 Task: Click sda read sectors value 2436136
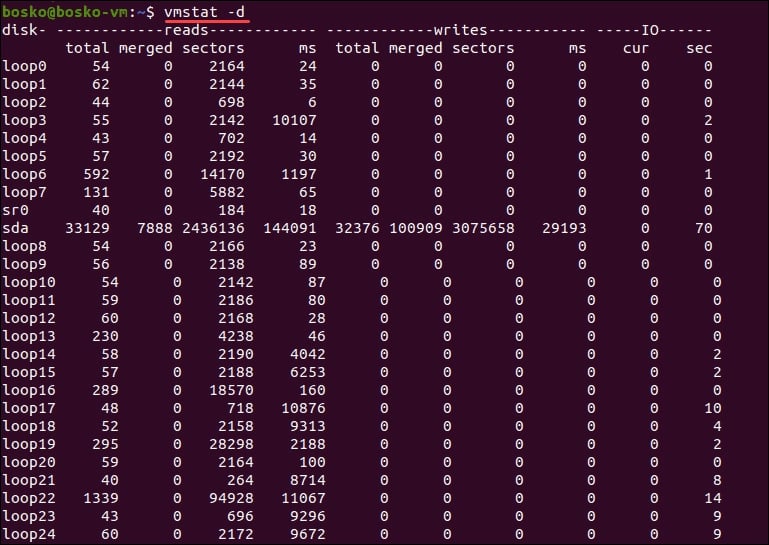coord(213,228)
